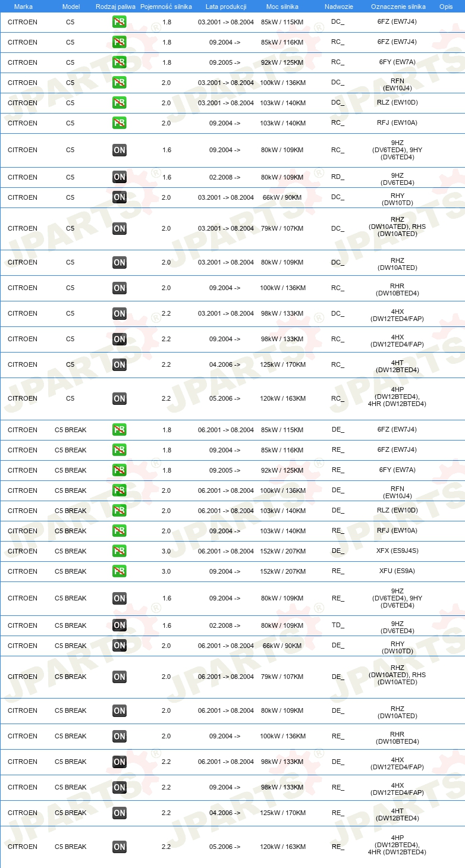Click CITROEN cell in RD_ row
Screen dimensions: 465x868
[x=23, y=177]
